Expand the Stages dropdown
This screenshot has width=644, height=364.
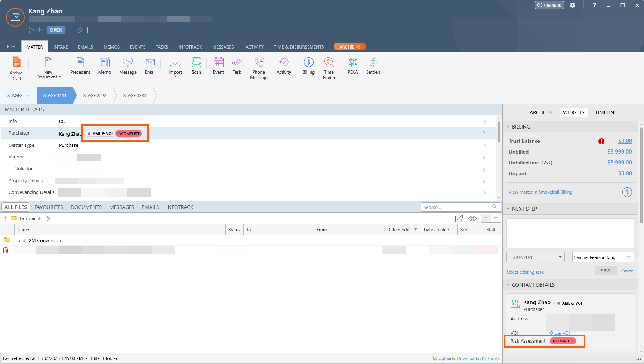click(x=18, y=96)
